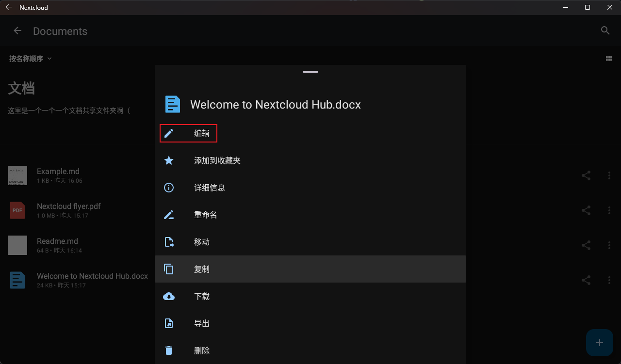
Task: Select 编辑 menu entry
Action: (x=310, y=133)
